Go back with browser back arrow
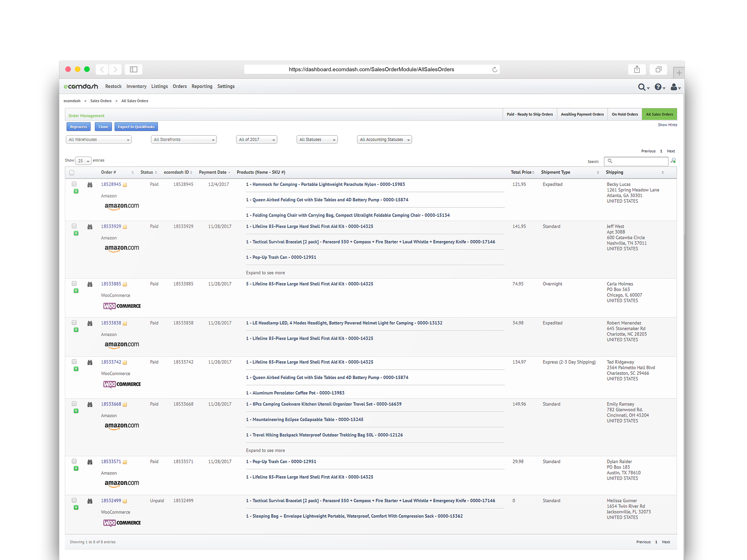Viewport: 747px width, 560px height. [102, 69]
